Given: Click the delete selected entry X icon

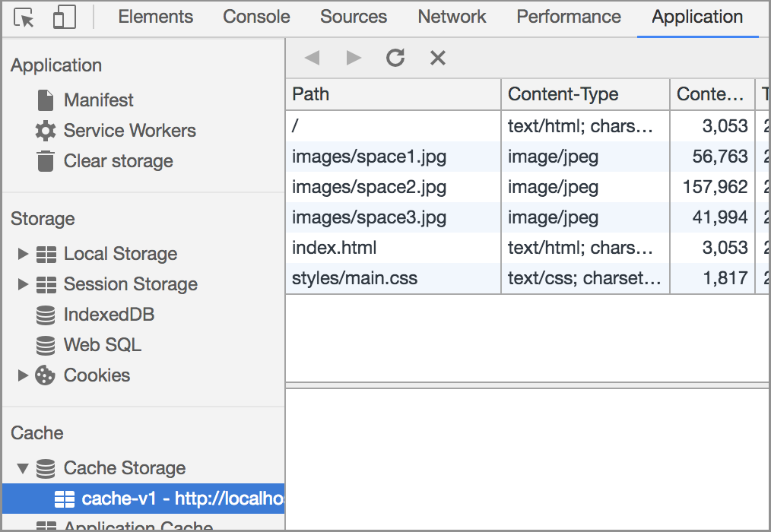Looking at the screenshot, I should tap(437, 58).
